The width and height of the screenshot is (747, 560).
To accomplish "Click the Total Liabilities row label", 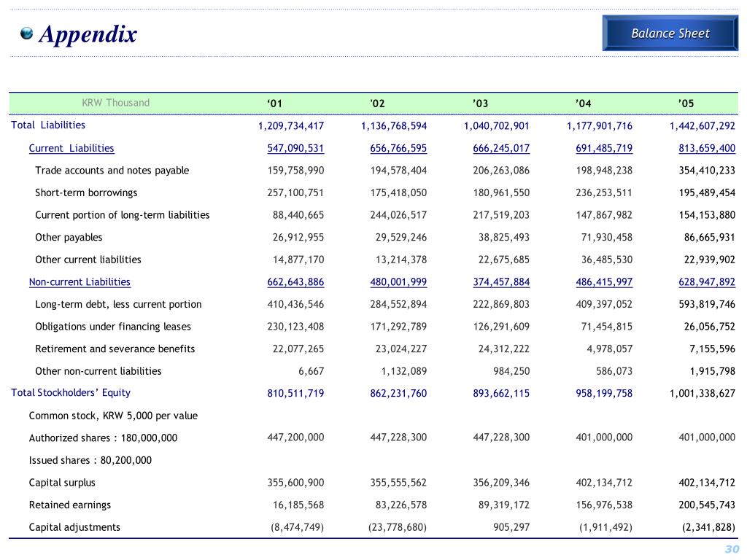I will pos(48,125).
